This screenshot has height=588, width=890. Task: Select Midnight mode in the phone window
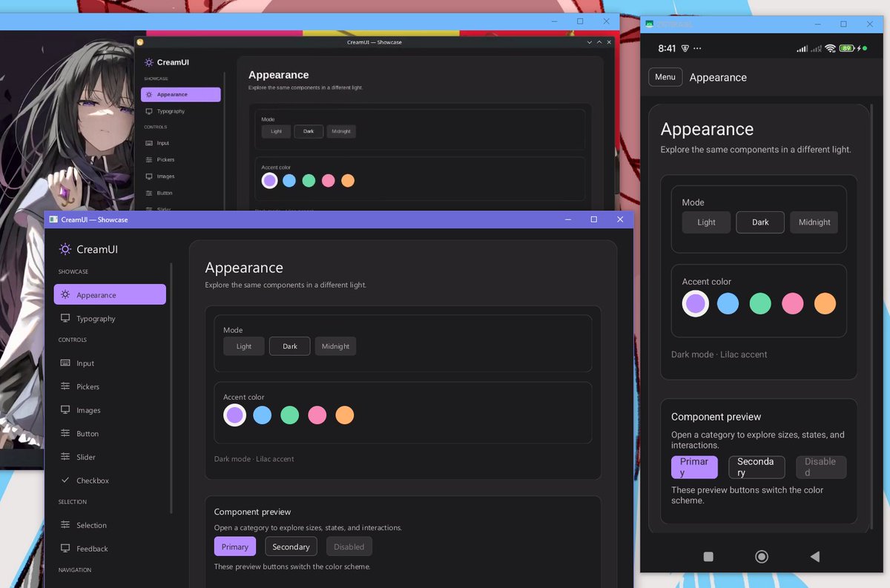[x=814, y=222]
